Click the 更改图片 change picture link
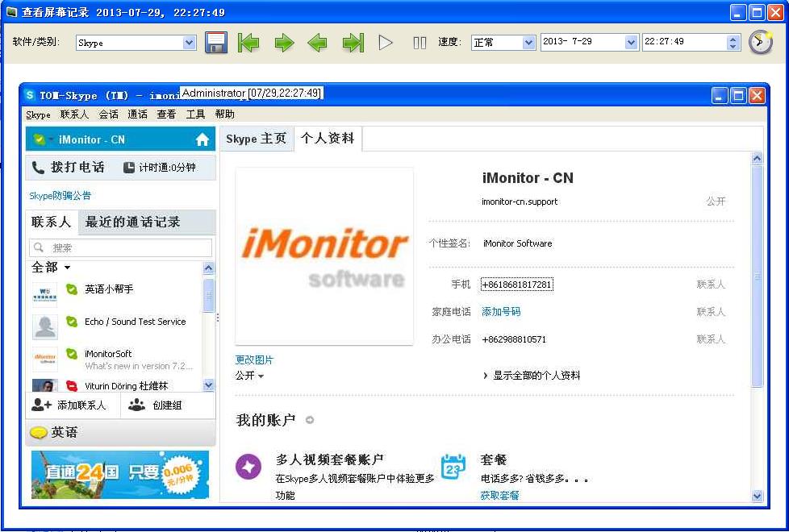Viewport: 789px width, 532px height. pos(254,360)
